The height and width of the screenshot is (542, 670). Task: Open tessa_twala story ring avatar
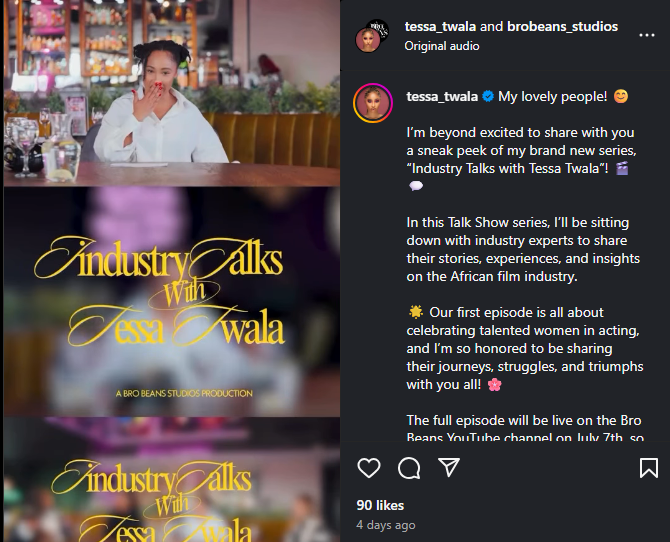373,103
